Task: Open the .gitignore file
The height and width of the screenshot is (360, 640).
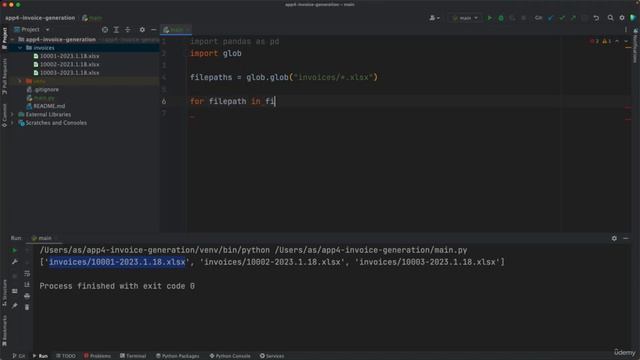Action: 46,89
